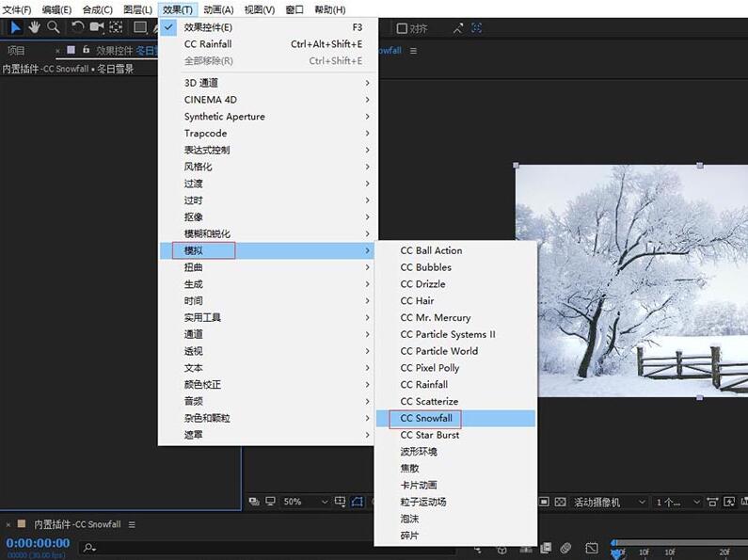
Task: Select 粒子运动场 effect
Action: coord(455,502)
